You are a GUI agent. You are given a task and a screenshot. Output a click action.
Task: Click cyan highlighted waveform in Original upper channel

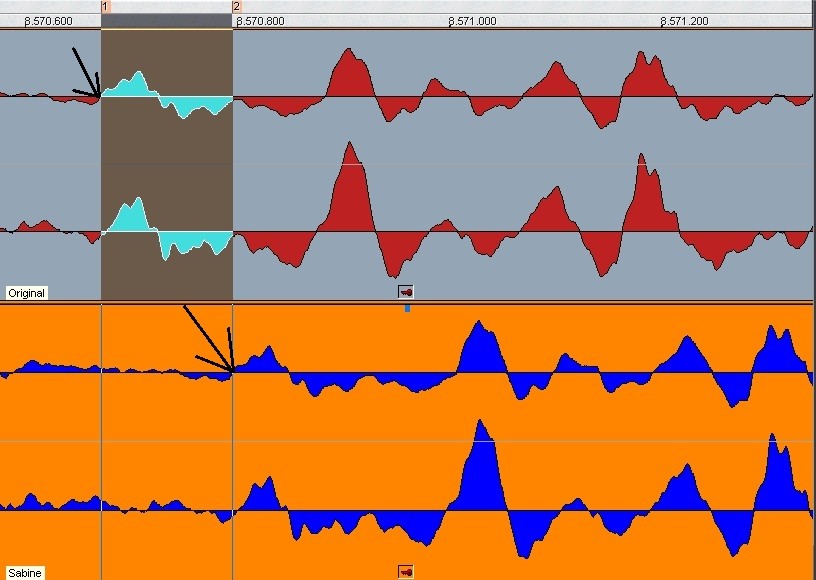[167, 95]
